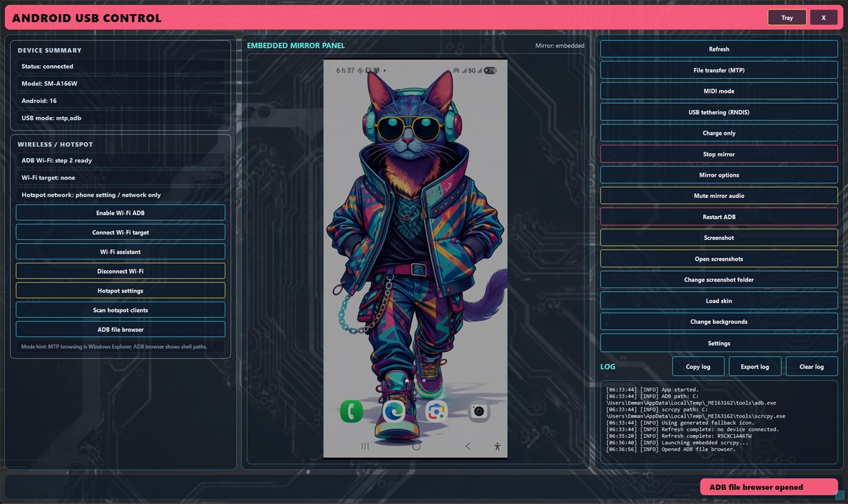This screenshot has width=848, height=504.
Task: Click Disconnect Wi-Fi
Action: 120,271
